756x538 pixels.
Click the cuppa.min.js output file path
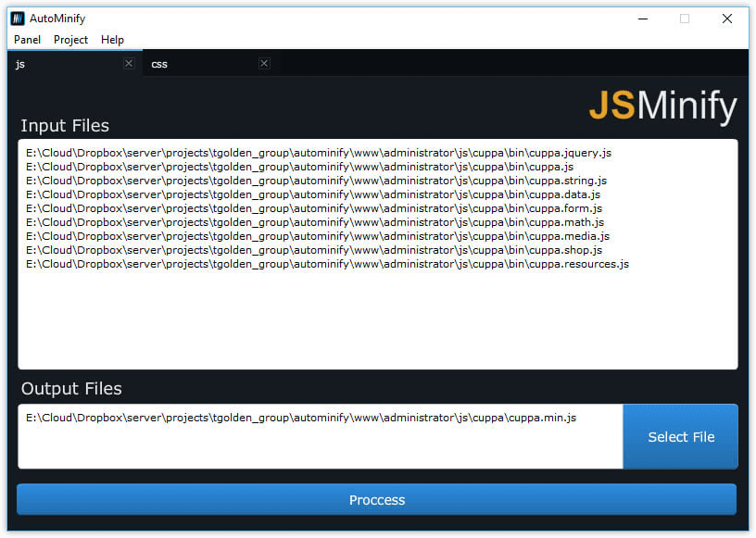coord(301,418)
